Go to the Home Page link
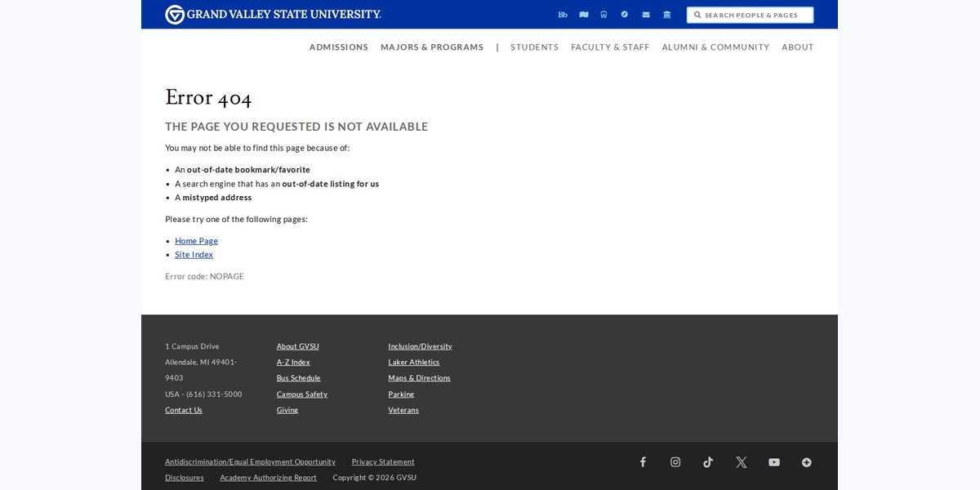The width and height of the screenshot is (980, 490). [196, 241]
